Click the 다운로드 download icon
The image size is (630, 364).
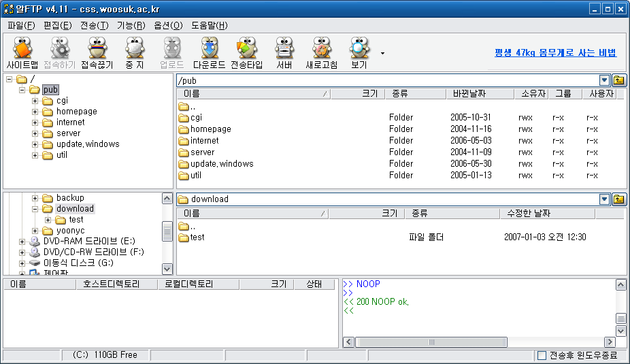210,53
